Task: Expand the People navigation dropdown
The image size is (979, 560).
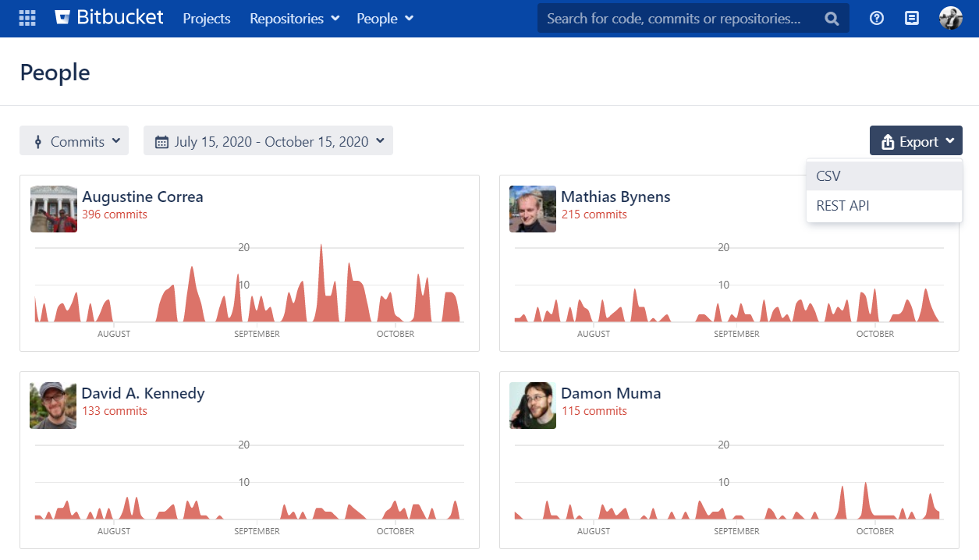Action: [x=385, y=18]
